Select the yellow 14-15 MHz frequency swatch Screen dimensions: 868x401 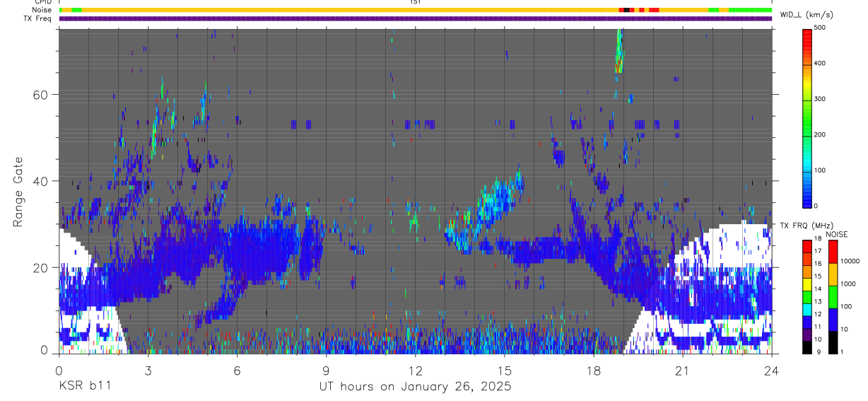807,284
